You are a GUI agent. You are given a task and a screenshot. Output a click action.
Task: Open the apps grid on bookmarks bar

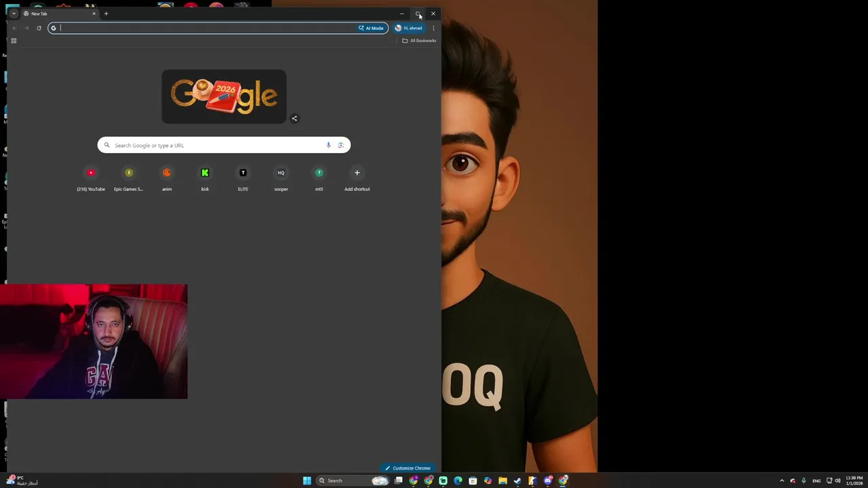click(14, 41)
